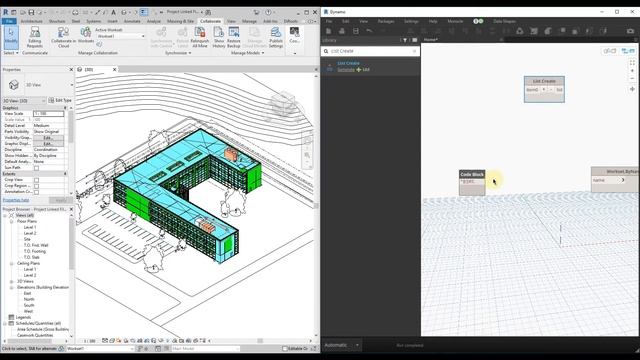The image size is (640, 360).
Task: Zoom to fit in Dynamo canvas
Action: [x=632, y=63]
